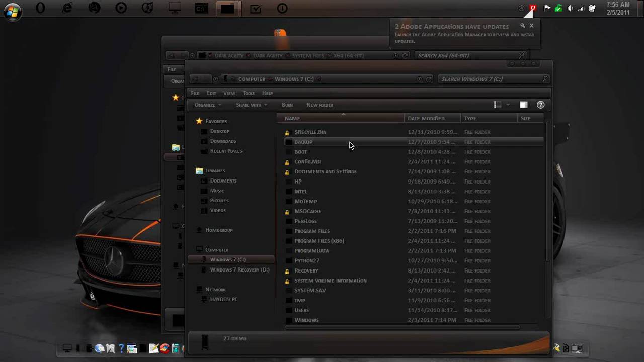The width and height of the screenshot is (644, 362).
Task: Show hidden tray icons arrow
Action: (x=522, y=8)
